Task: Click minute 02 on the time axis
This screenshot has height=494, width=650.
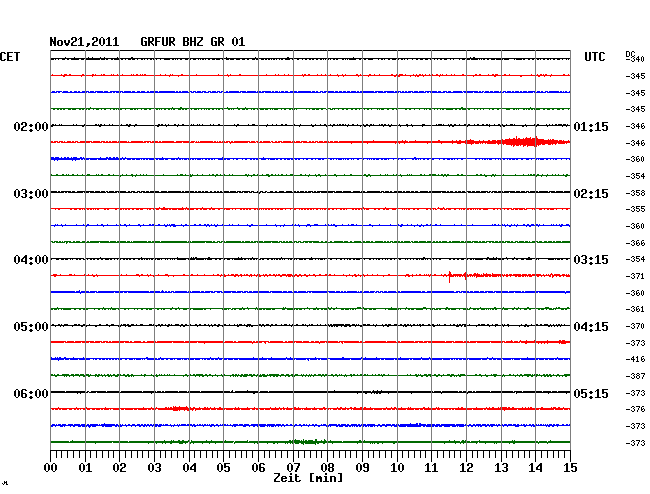Action: pyautogui.click(x=119, y=468)
